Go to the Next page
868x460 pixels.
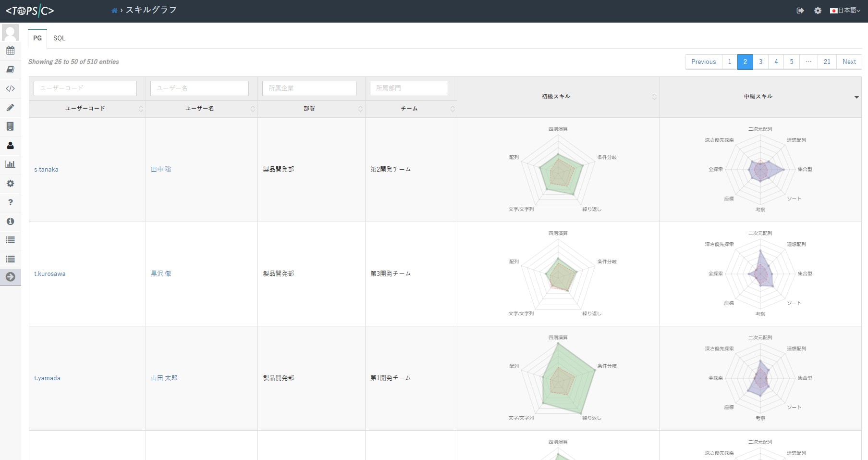coord(849,62)
